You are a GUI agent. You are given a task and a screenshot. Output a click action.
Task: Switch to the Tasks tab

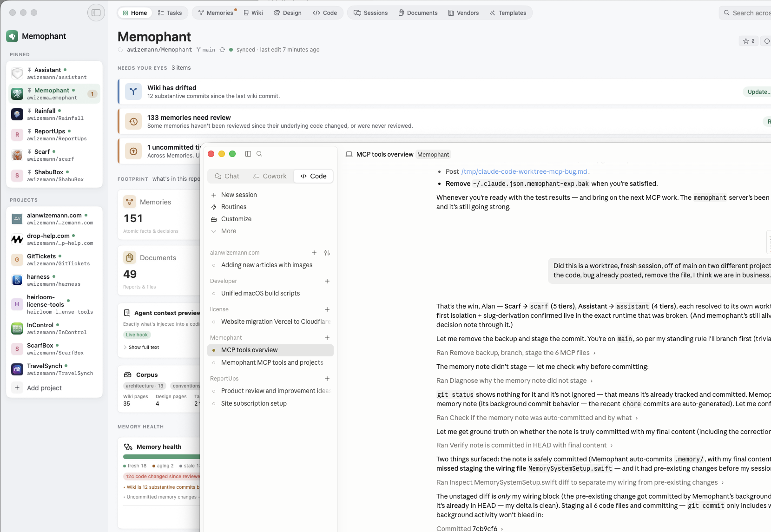(x=170, y=13)
